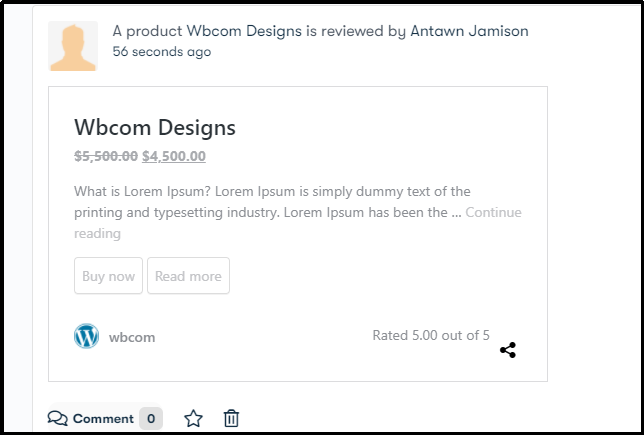Open the Wbcom Designs product title heading

point(155,127)
